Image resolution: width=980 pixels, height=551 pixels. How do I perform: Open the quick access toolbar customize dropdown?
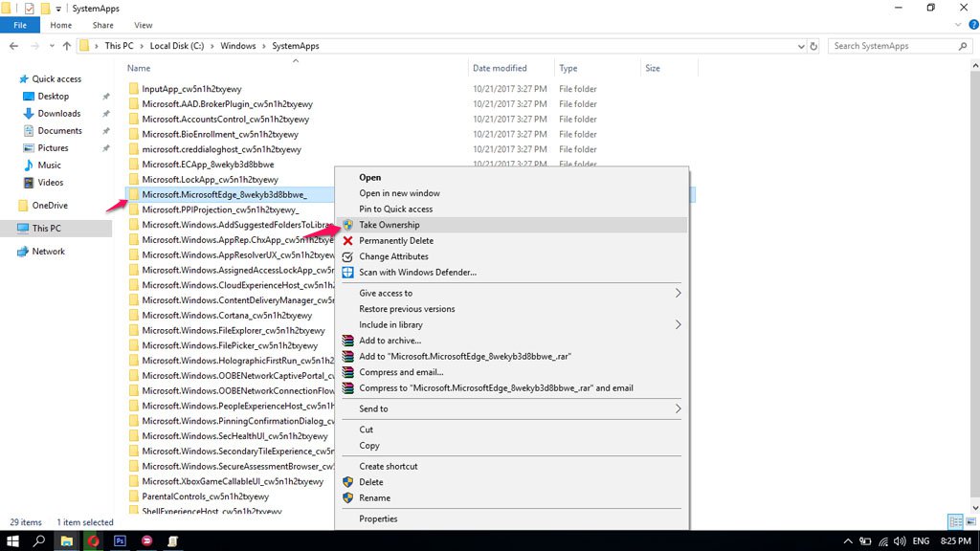[58, 9]
